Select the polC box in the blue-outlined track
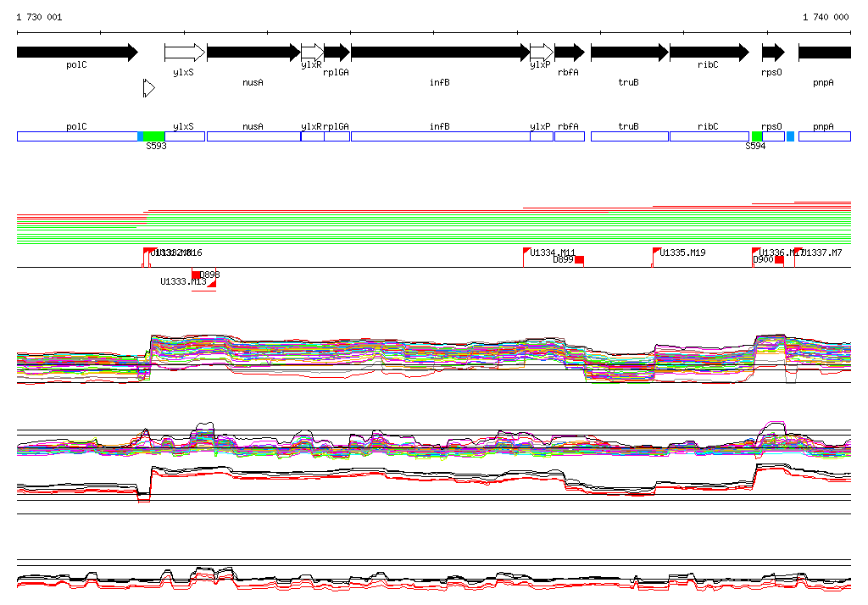 [x=77, y=136]
